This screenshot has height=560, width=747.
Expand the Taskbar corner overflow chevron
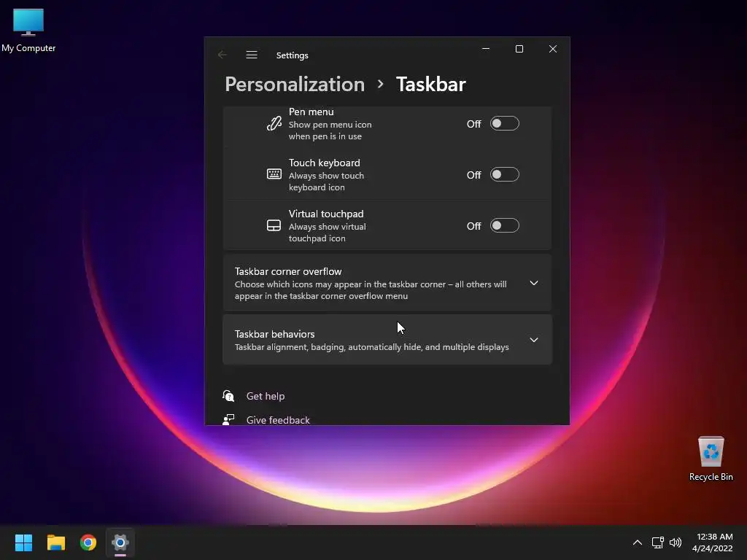point(534,283)
